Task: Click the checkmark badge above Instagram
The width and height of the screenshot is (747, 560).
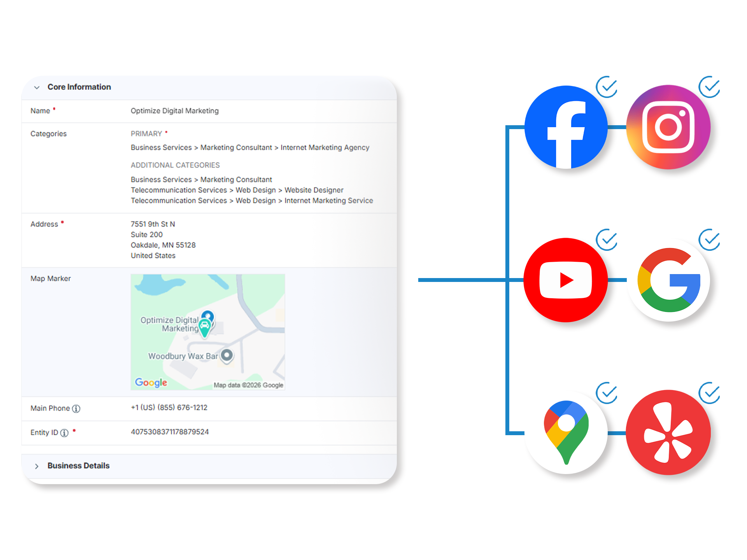Action: coord(709,87)
